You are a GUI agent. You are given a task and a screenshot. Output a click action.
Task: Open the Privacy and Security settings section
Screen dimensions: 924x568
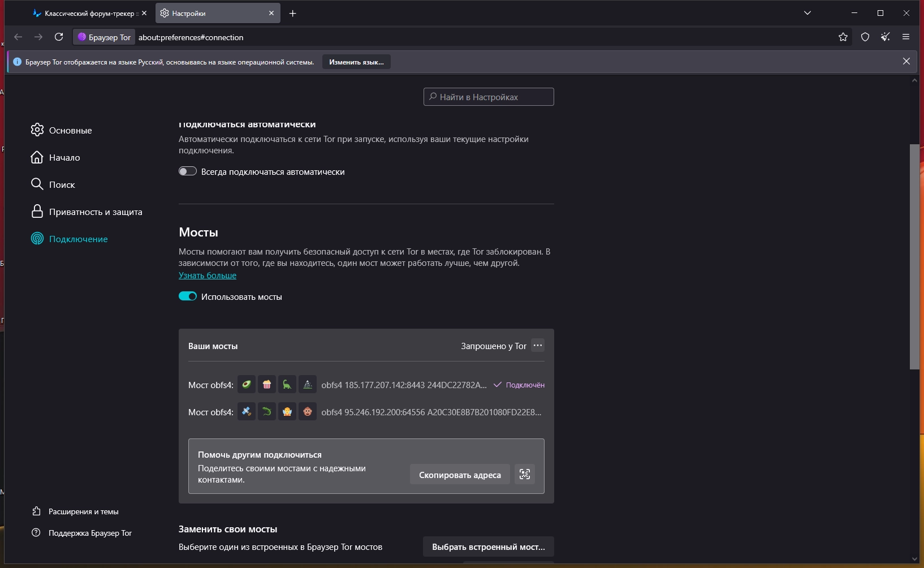(95, 212)
